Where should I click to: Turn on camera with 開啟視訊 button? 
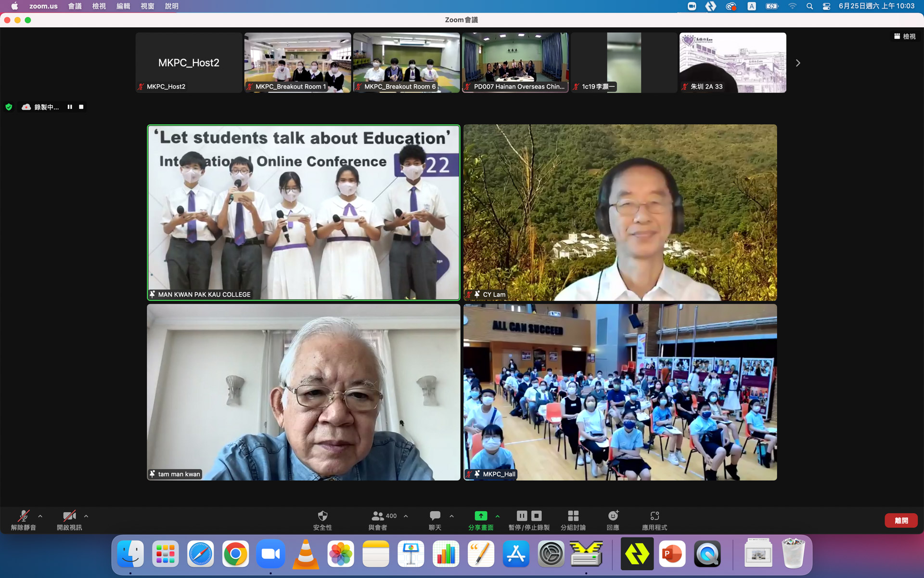(x=69, y=520)
